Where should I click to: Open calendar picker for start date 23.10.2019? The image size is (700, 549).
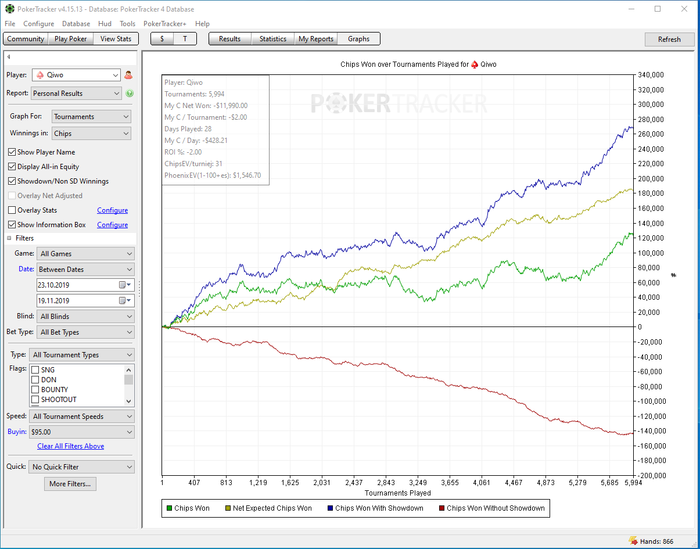(x=125, y=285)
